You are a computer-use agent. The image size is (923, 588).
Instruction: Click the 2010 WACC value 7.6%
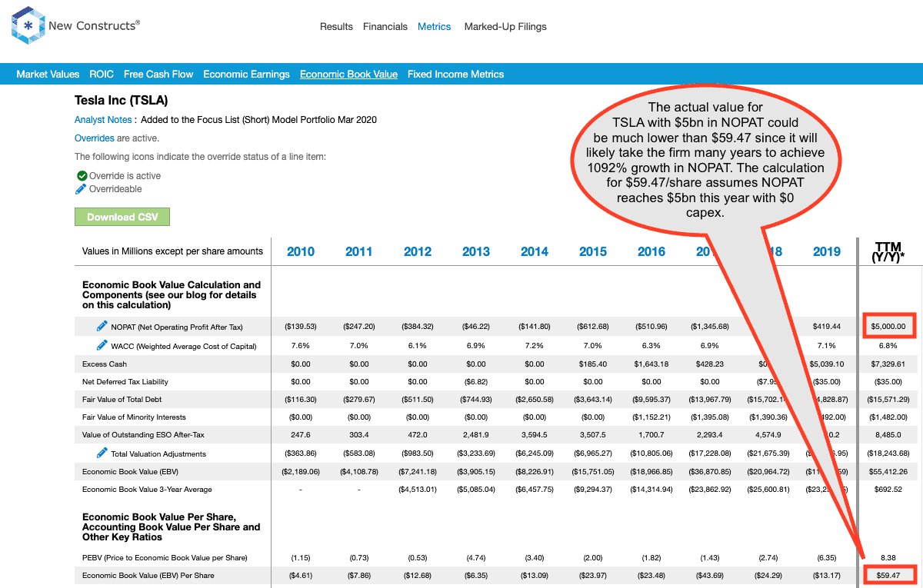click(x=301, y=346)
